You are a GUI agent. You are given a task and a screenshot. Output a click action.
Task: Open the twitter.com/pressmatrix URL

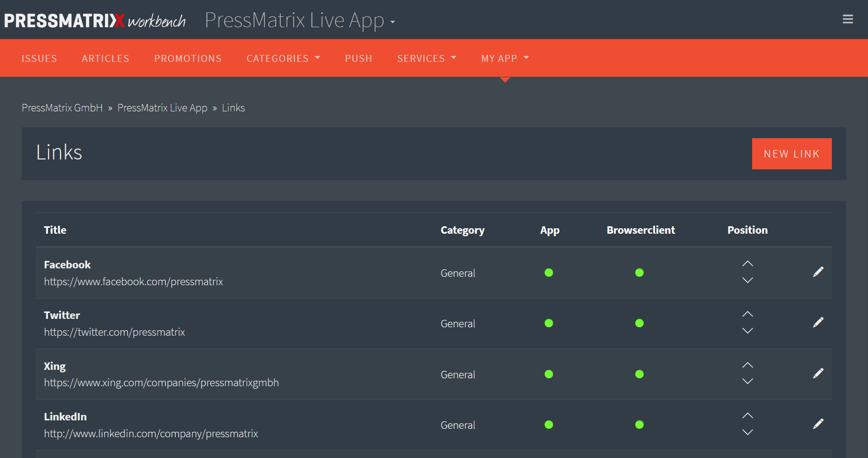tap(114, 332)
